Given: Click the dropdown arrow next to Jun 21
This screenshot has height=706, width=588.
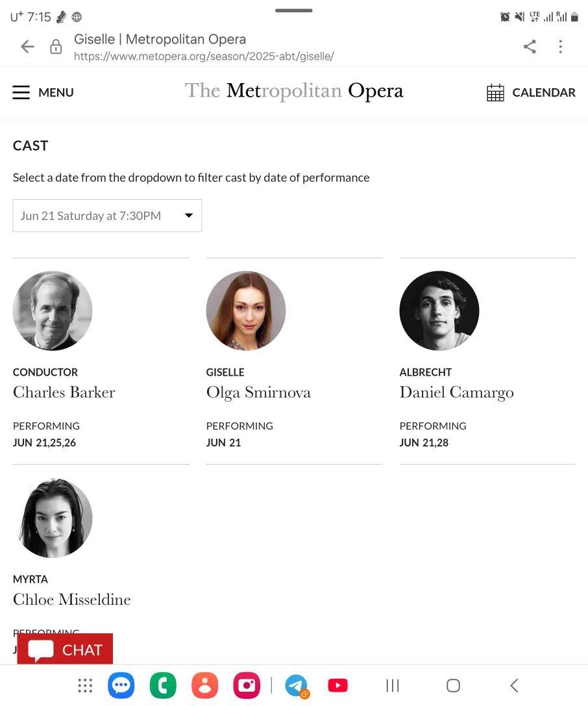Looking at the screenshot, I should [189, 215].
